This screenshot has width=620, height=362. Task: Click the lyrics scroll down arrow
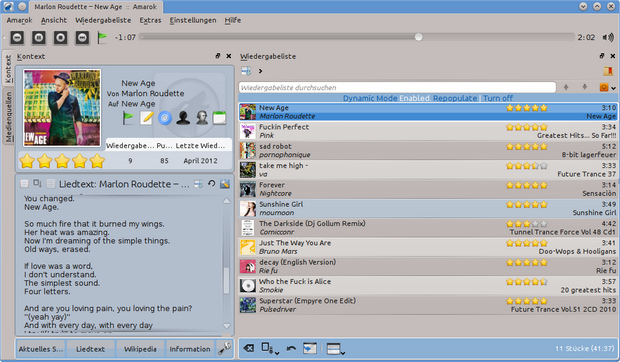227,326
